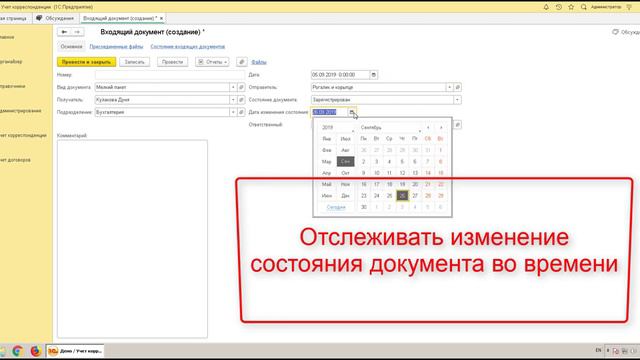Open the Сентябрь month selector in the calendar
Viewport: 640px width, 360px height.
(x=390, y=128)
